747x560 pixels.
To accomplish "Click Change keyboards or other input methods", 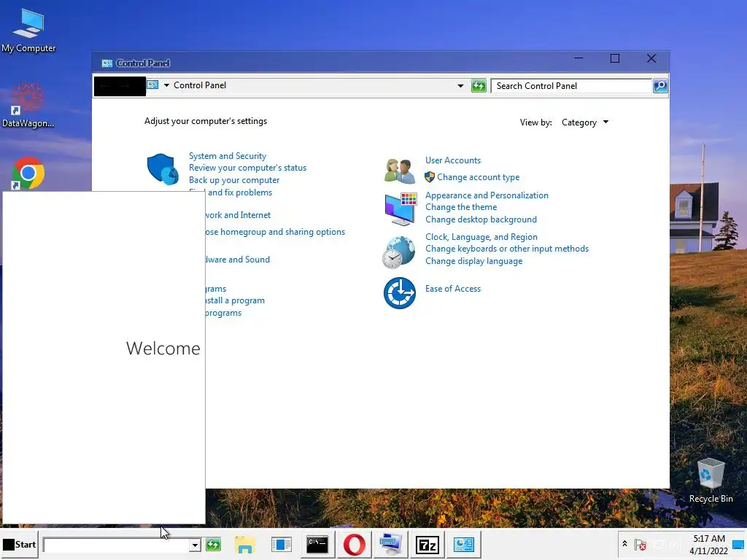I will (x=506, y=249).
